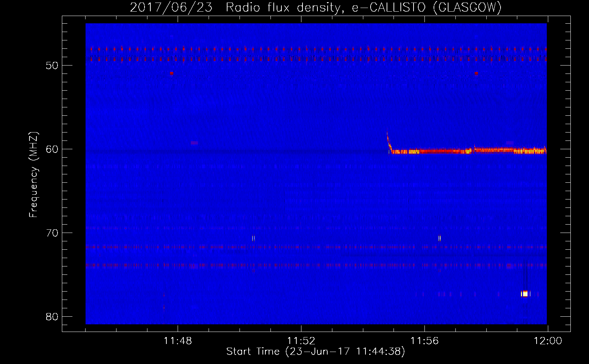The width and height of the screenshot is (589, 364).
Task: Click the 'Start Time (23-Jun-17 11:44:38)' label
Action: [316, 352]
